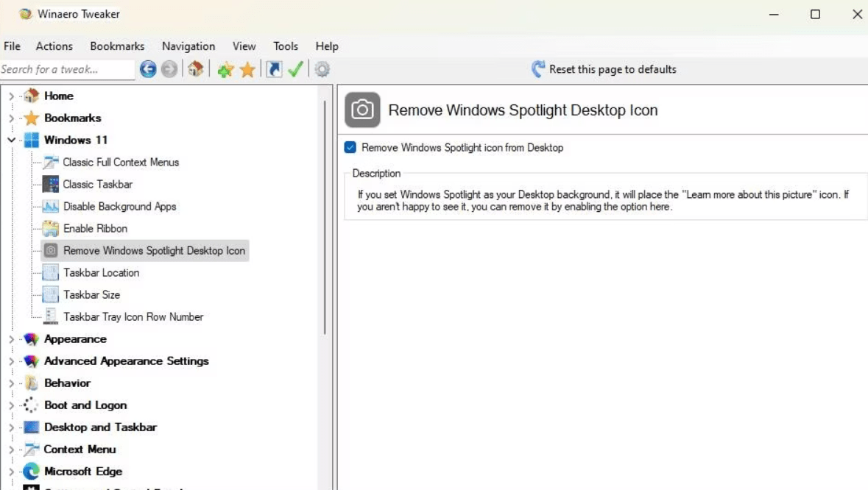
Task: Expand the Home tree node
Action: pyautogui.click(x=11, y=96)
